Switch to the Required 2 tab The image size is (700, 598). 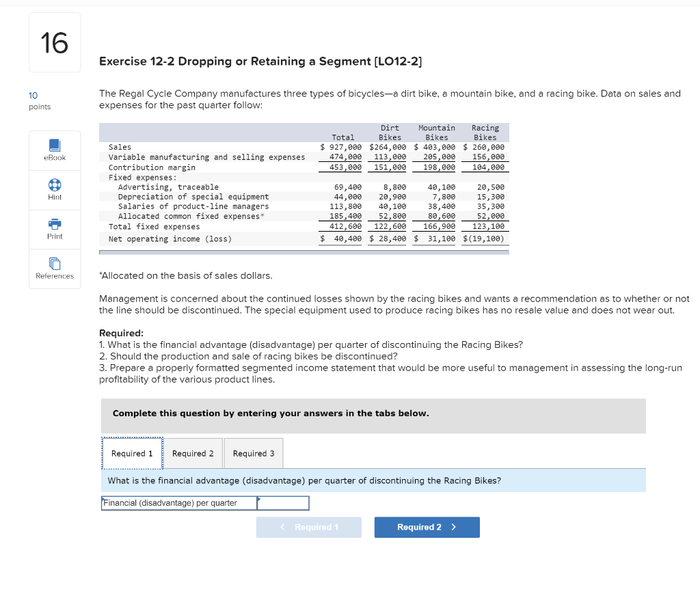[193, 453]
